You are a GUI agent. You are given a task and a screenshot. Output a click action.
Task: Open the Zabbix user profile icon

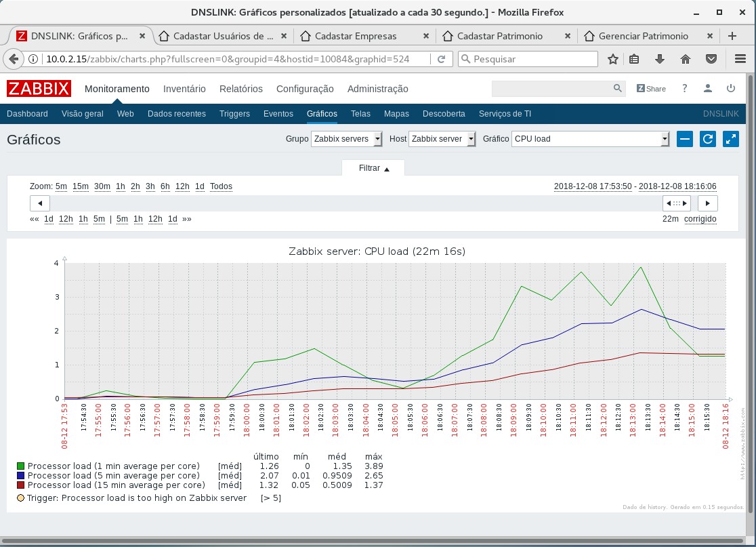tap(708, 88)
